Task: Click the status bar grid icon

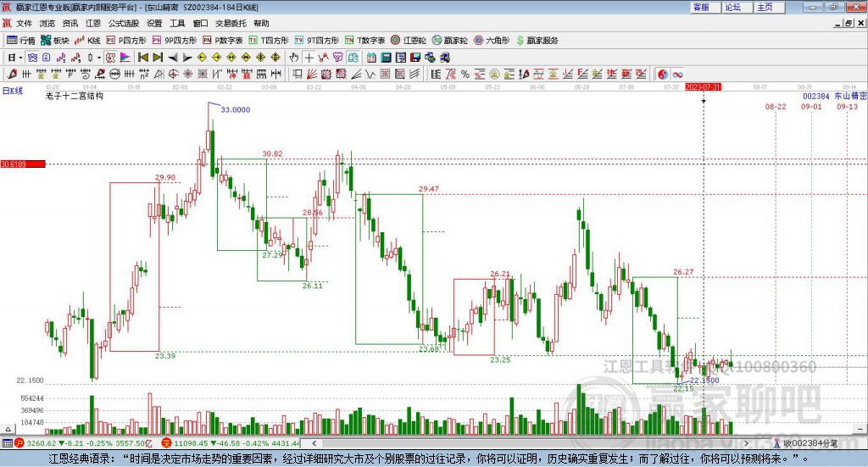Action: click(x=7, y=443)
